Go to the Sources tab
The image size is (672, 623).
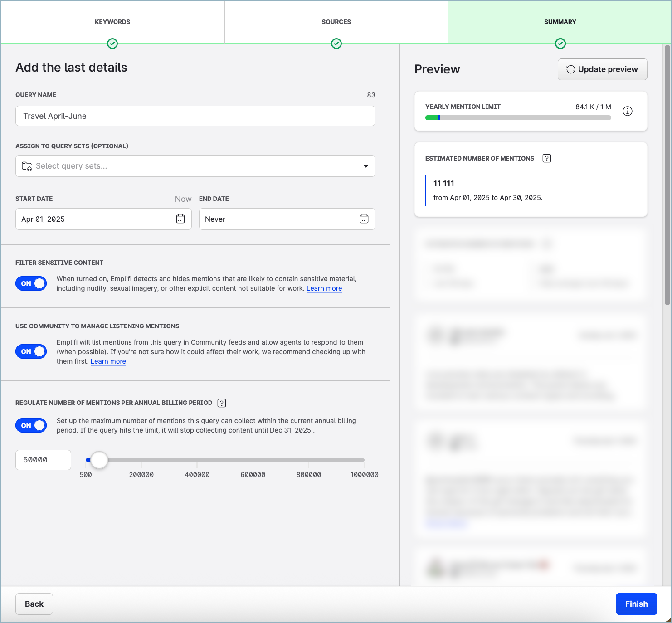coord(336,22)
